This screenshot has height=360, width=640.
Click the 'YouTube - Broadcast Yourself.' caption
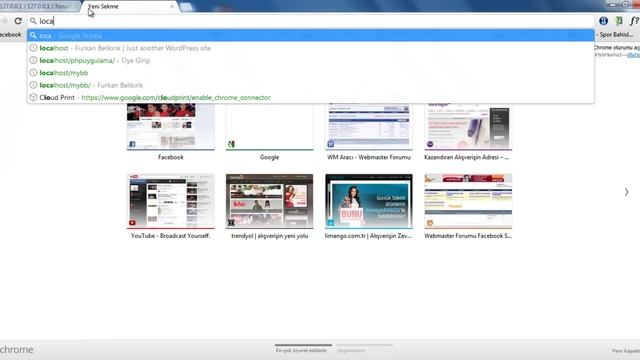(171, 236)
